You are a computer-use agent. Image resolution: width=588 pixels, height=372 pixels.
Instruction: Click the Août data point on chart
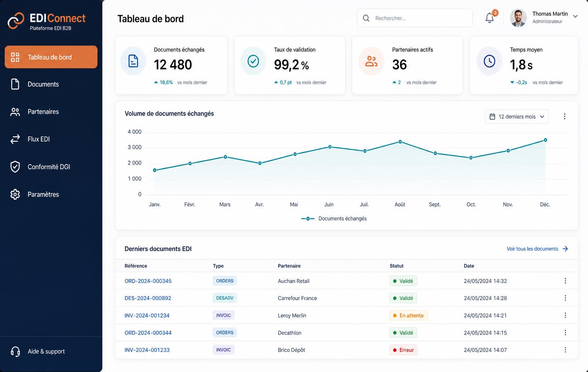(400, 142)
